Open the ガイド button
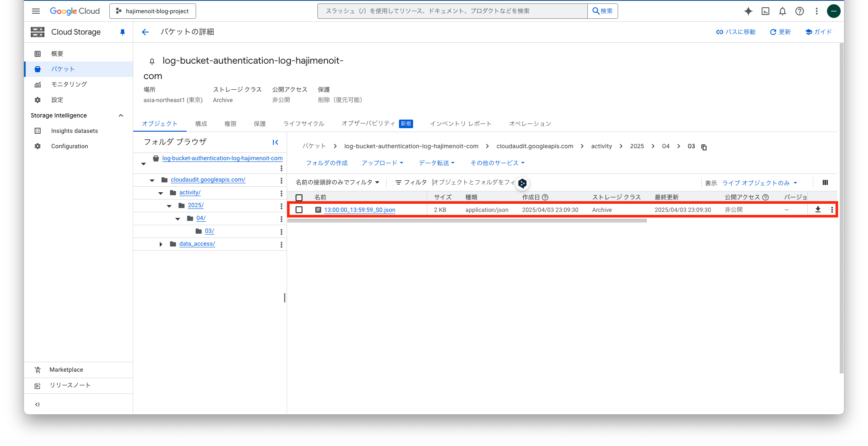868x446 pixels. [x=818, y=32]
